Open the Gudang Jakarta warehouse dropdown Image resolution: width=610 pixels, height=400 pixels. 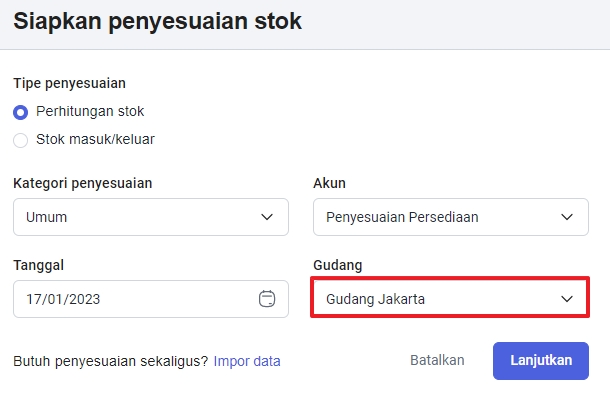[x=450, y=298]
